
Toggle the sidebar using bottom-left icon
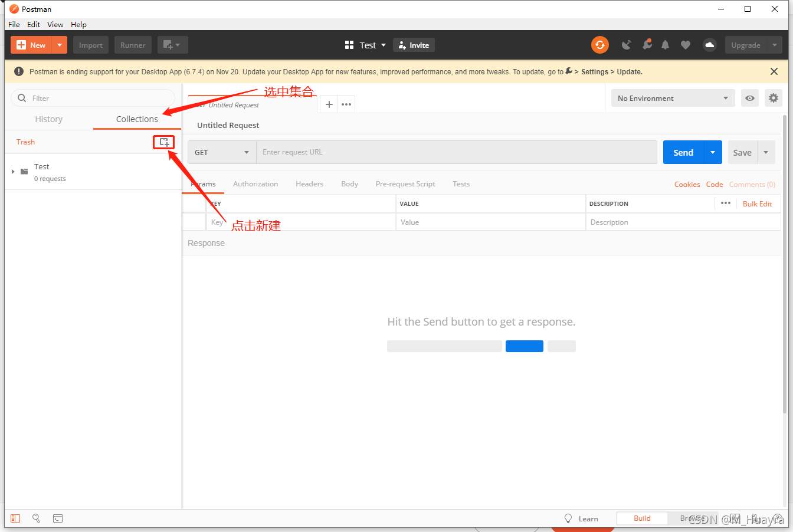tap(15, 518)
